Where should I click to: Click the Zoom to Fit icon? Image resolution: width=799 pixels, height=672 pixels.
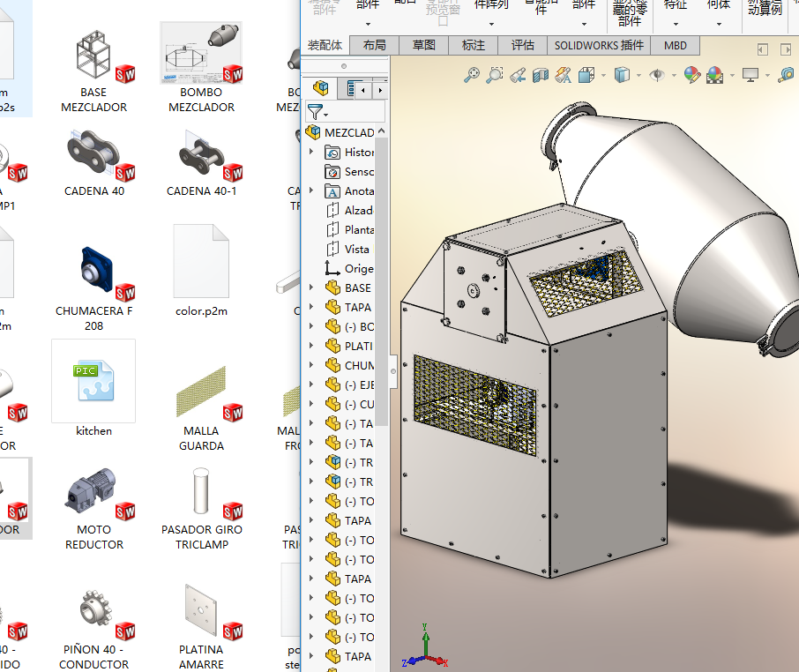[472, 76]
